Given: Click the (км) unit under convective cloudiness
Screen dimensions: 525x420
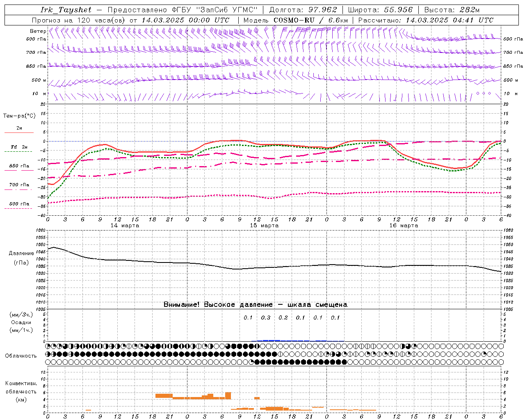Looking at the screenshot, I should 21,399.
